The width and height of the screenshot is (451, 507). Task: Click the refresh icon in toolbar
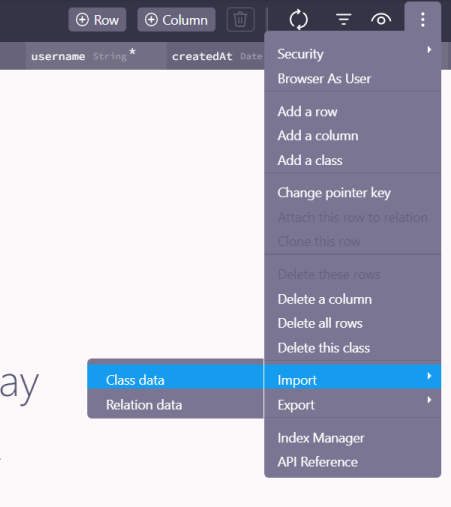coord(298,20)
